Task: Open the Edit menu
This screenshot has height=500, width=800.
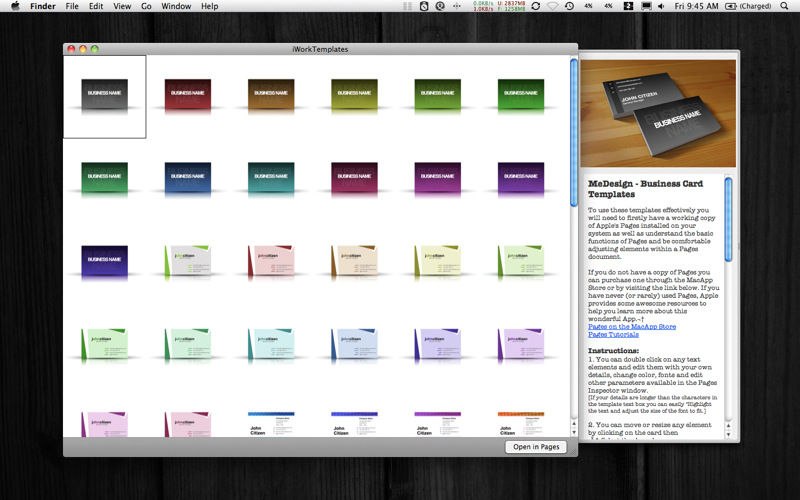Action: coord(96,6)
